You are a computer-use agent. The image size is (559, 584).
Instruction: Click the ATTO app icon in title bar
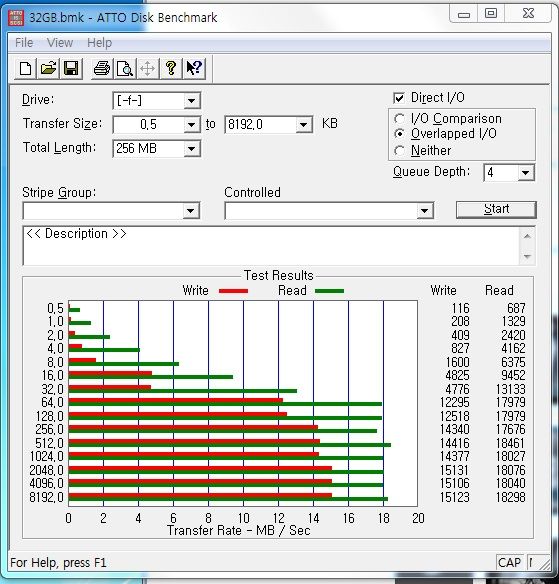coord(16,18)
